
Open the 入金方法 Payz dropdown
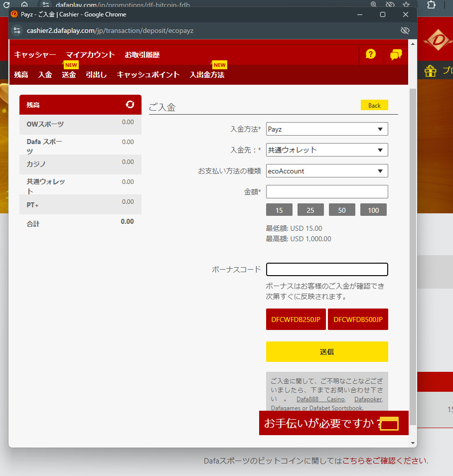[327, 129]
